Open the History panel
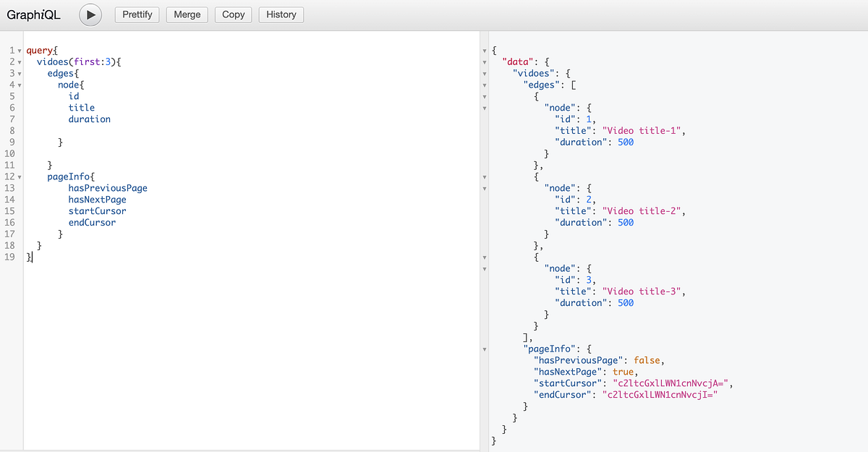The width and height of the screenshot is (868, 452). [281, 14]
